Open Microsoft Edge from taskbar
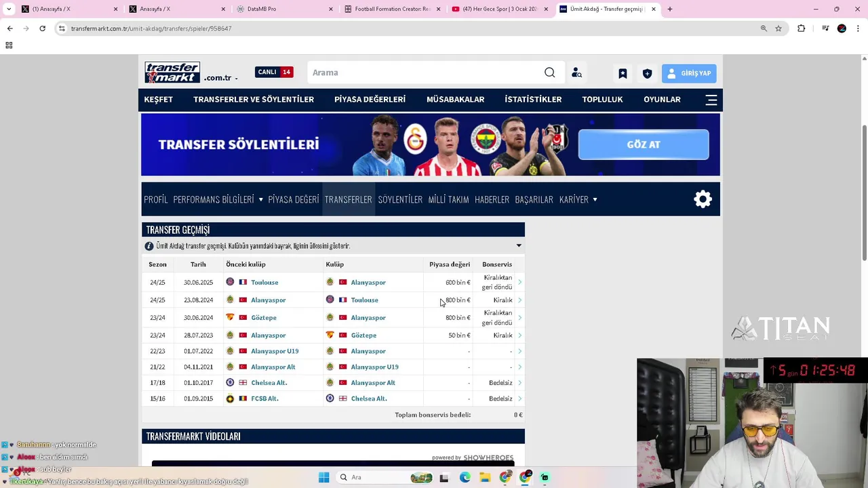868x488 pixels. tap(465, 477)
